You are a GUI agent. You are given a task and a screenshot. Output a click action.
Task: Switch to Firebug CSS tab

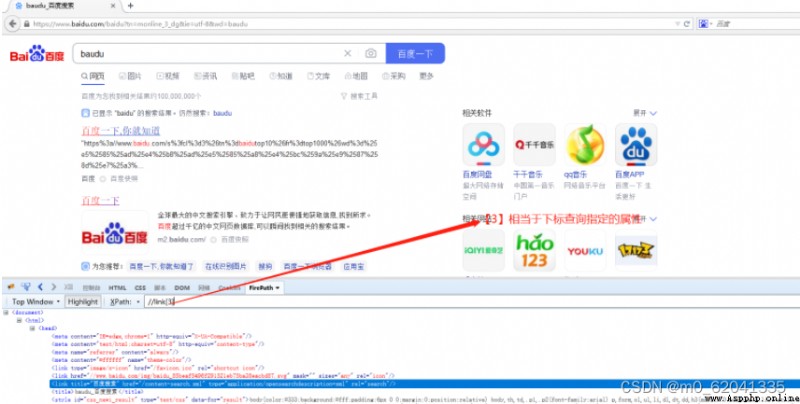[140, 288]
